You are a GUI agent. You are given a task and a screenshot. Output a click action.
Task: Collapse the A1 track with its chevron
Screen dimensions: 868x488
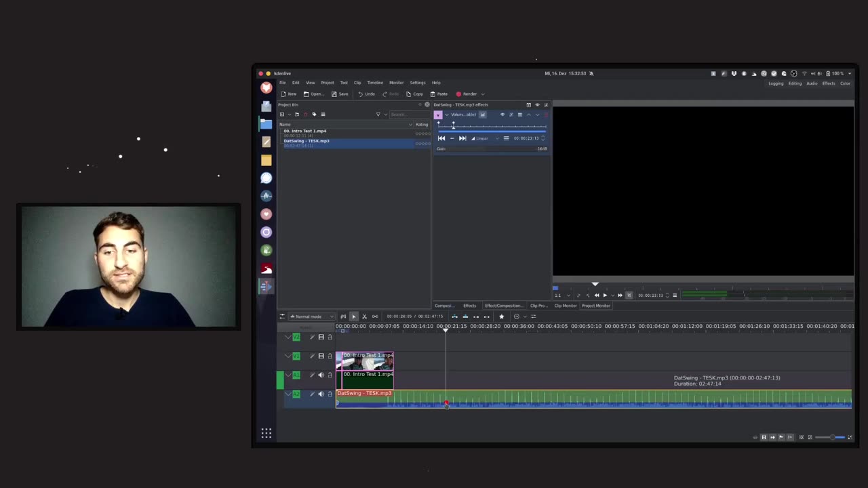pyautogui.click(x=288, y=375)
